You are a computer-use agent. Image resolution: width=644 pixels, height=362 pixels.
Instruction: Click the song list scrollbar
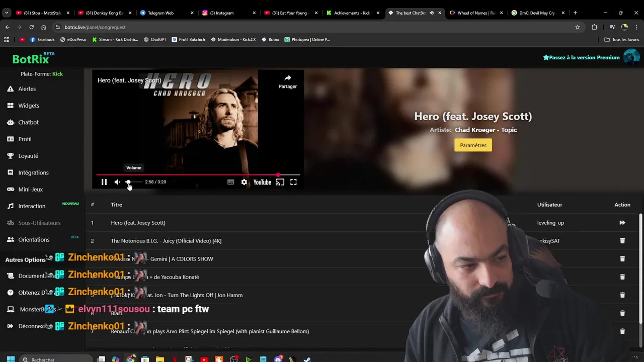pos(640,269)
